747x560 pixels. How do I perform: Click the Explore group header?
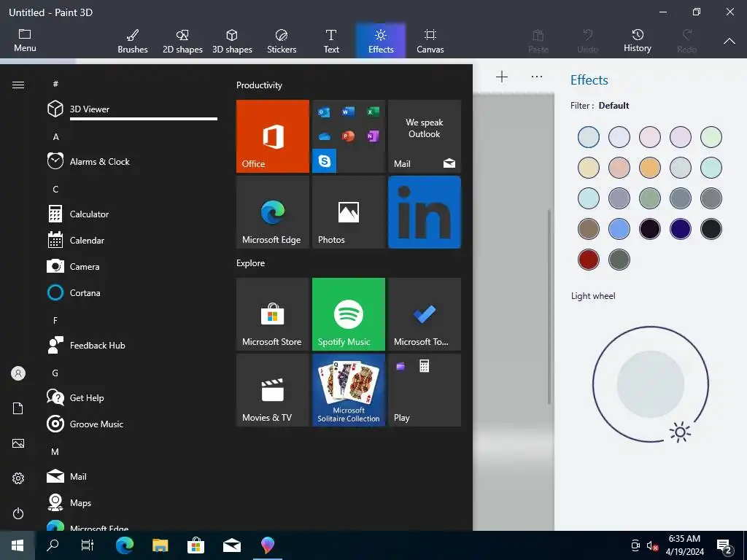point(251,262)
